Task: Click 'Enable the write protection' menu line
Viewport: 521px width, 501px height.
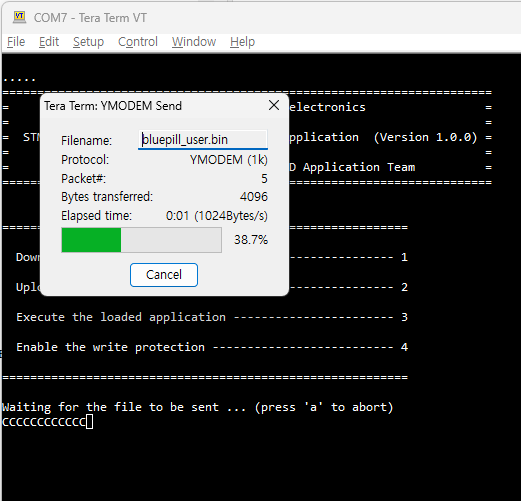Action: 212,347
